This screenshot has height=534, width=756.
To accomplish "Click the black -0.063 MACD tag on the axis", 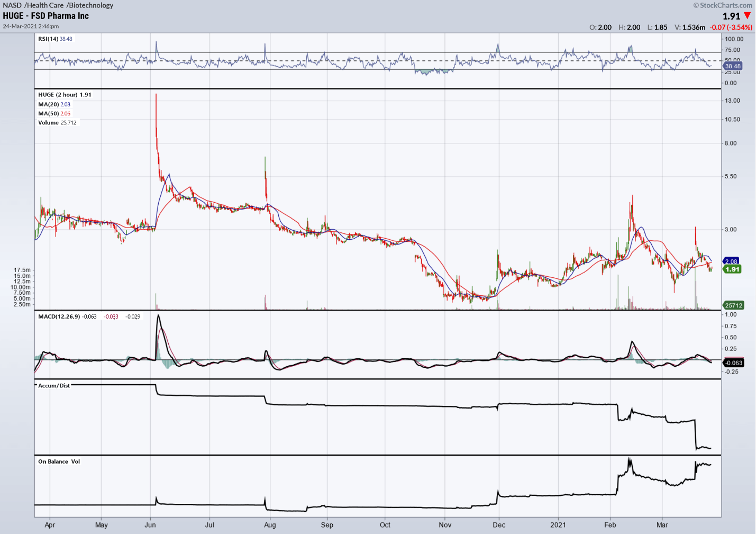I will coord(734,363).
